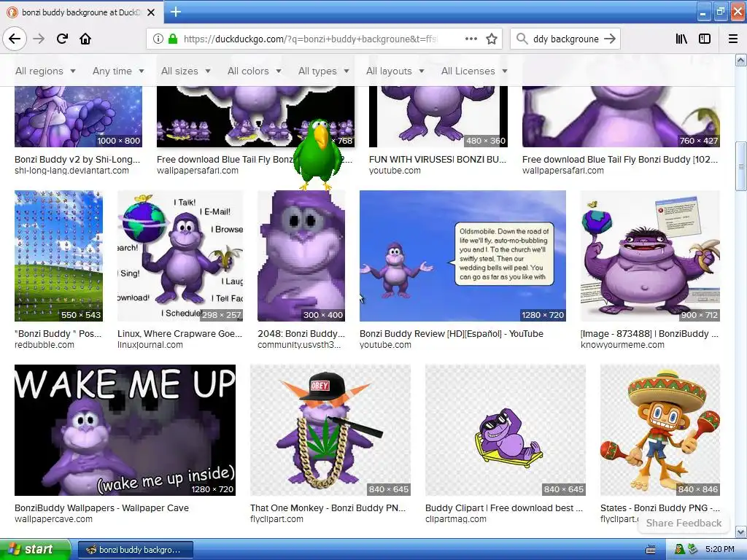Bookmark this page with the star icon
747x560 pixels.
492,39
